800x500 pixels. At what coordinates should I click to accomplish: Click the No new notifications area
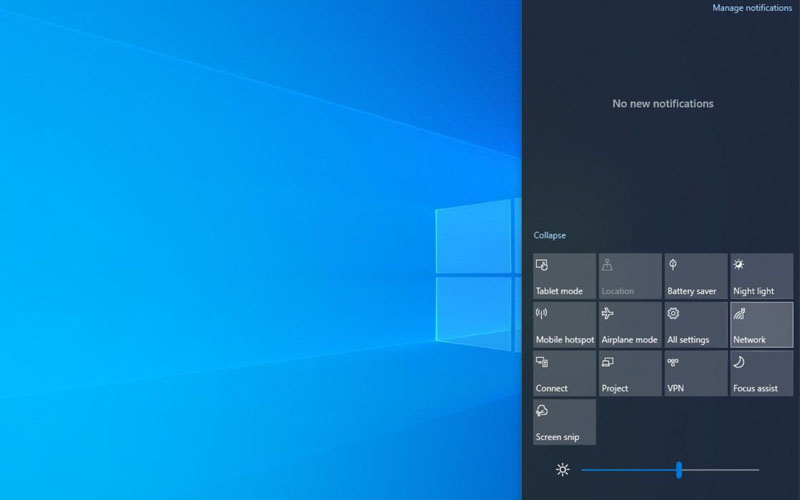tap(663, 104)
